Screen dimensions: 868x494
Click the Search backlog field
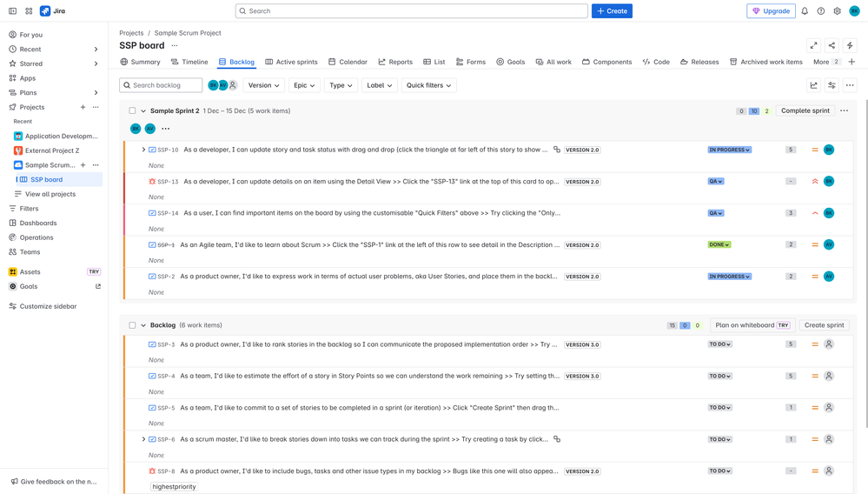pyautogui.click(x=161, y=85)
